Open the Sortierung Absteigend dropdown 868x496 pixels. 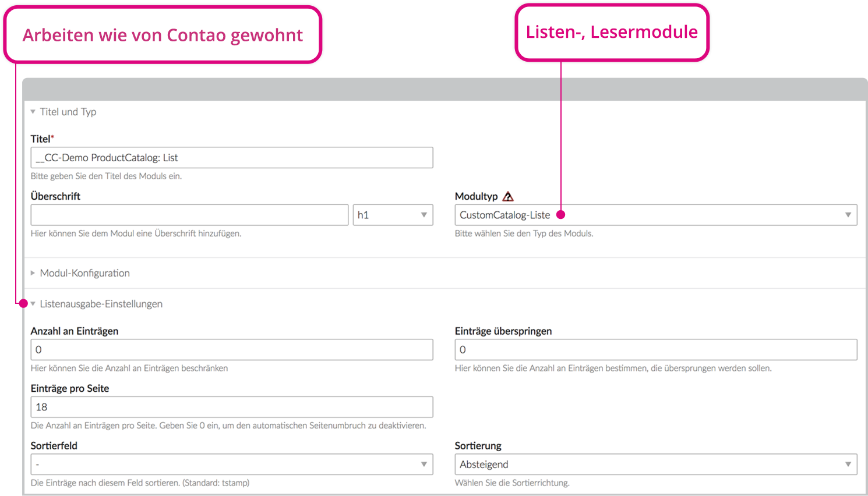tap(656, 465)
